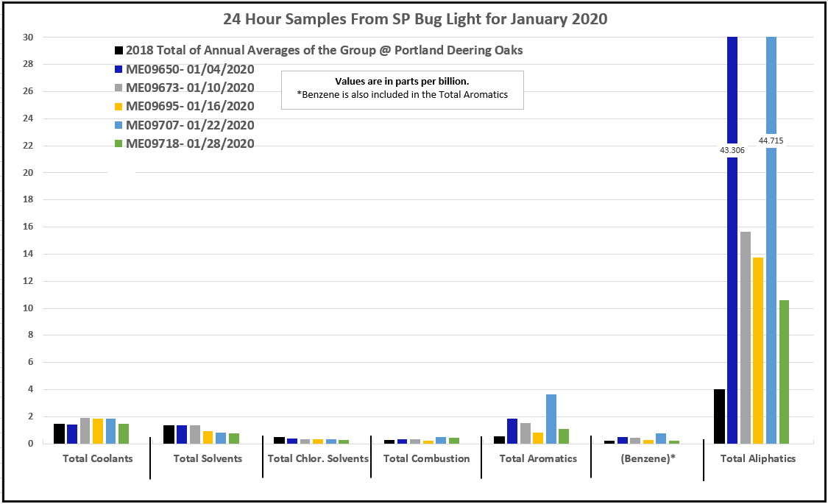
Task: Click the 44.715 data label
Action: (771, 140)
